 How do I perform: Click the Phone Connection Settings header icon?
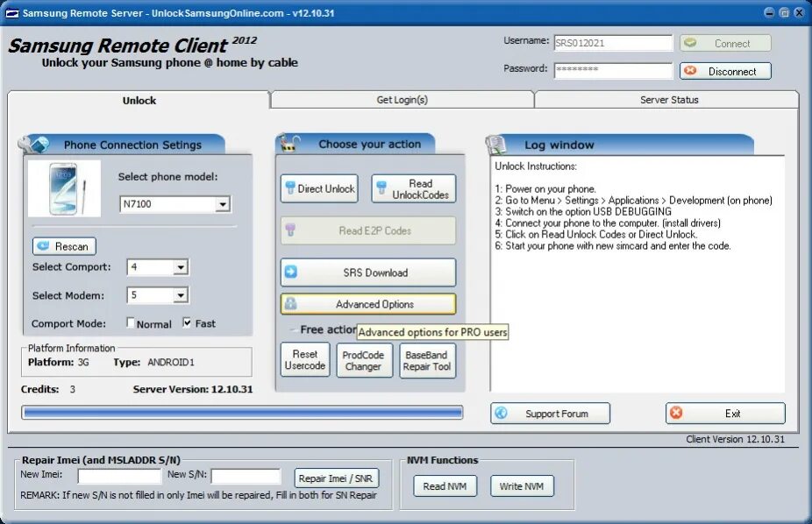click(x=33, y=145)
